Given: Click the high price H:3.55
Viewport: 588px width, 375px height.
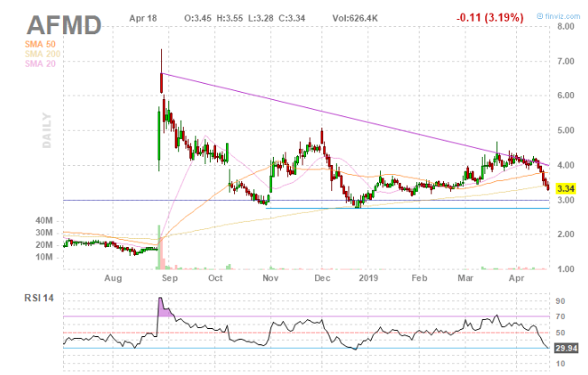Looking at the screenshot, I should pyautogui.click(x=230, y=18).
